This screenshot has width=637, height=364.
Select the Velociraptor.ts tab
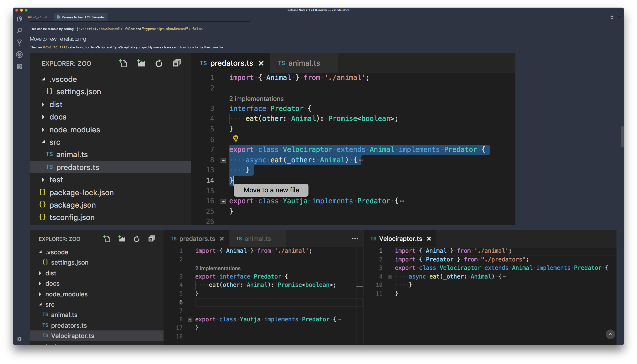[401, 239]
